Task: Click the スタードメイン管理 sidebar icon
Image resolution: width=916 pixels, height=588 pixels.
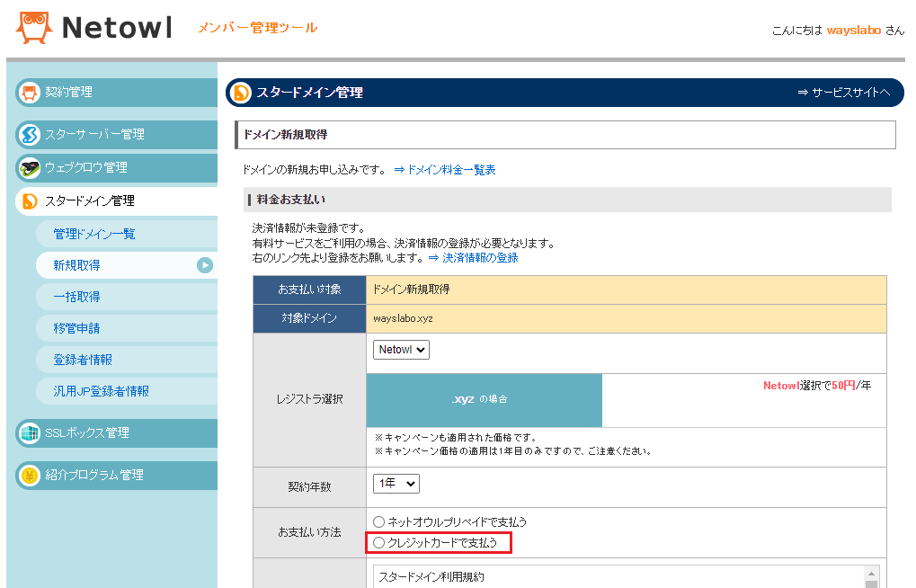Action: 30,201
